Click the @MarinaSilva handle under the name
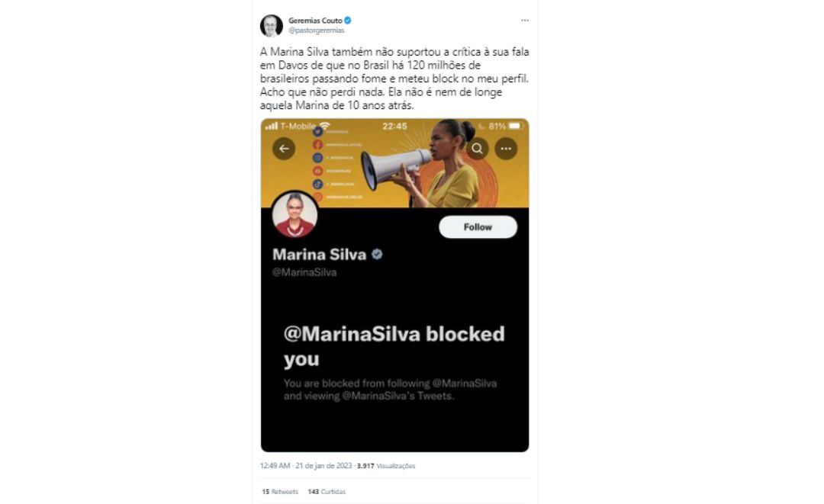The width and height of the screenshot is (824, 504). coord(304,272)
